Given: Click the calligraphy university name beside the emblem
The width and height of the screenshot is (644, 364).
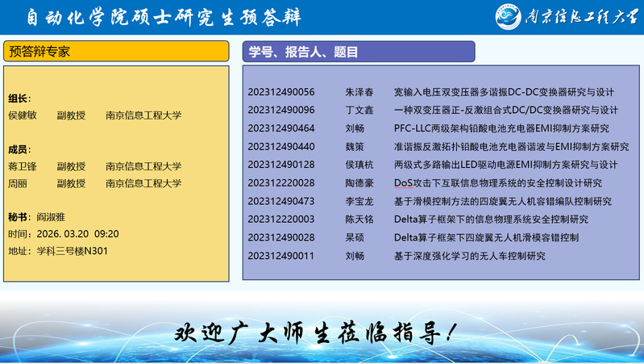Looking at the screenshot, I should tap(580, 17).
